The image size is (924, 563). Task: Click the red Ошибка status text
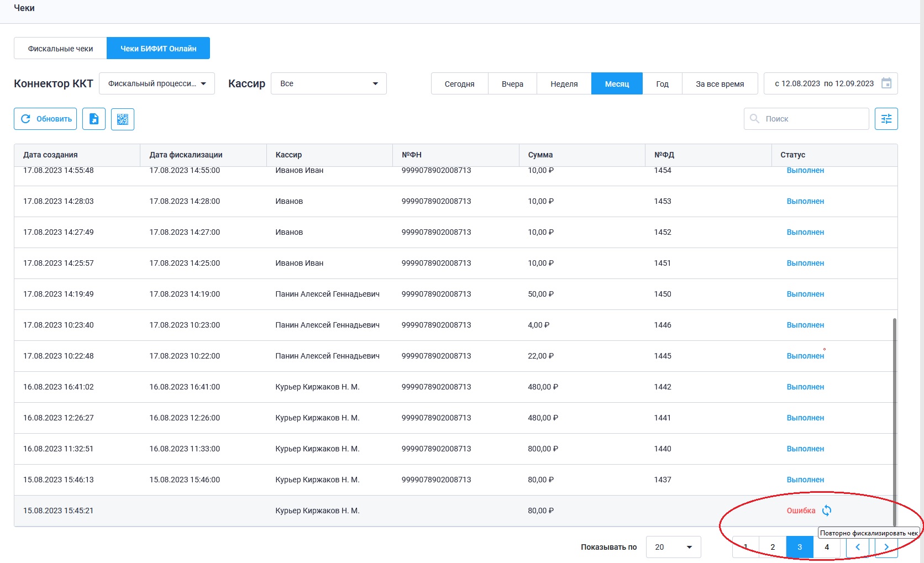point(801,511)
